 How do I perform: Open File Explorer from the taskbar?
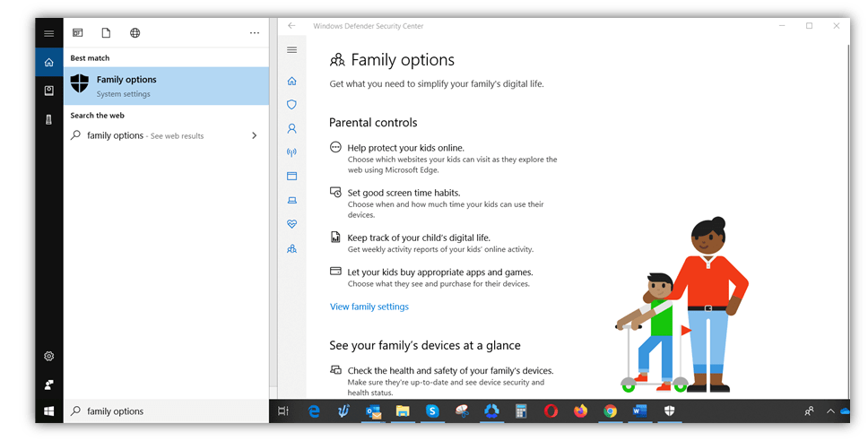pyautogui.click(x=403, y=411)
